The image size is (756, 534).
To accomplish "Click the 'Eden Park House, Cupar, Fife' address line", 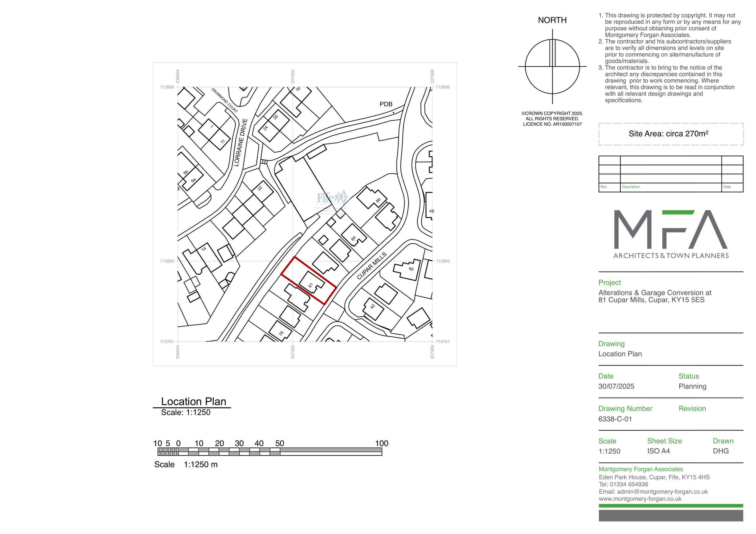I will (x=654, y=477).
